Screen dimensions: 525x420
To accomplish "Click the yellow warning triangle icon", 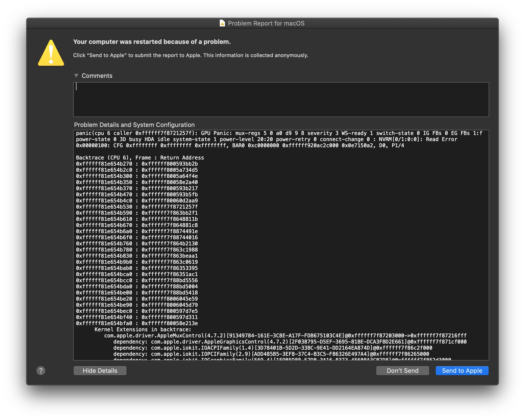I will click(x=51, y=54).
